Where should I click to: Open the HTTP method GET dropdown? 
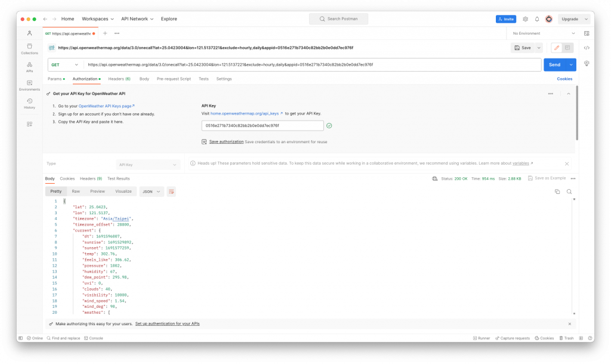point(65,64)
